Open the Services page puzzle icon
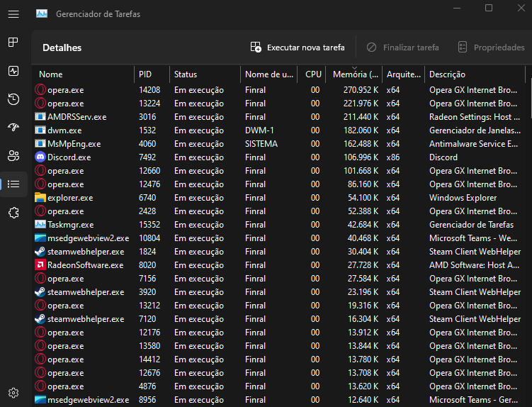532x407 pixels. click(x=13, y=213)
